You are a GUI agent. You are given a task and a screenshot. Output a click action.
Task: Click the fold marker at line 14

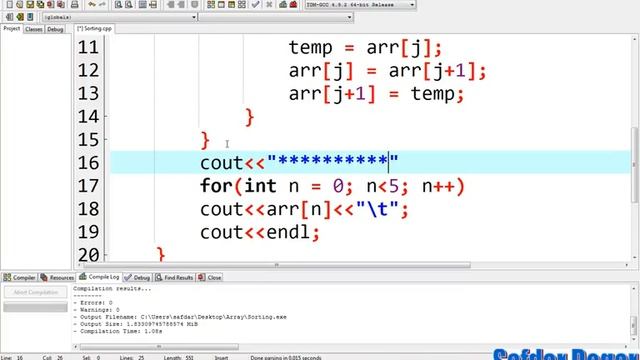click(x=106, y=116)
